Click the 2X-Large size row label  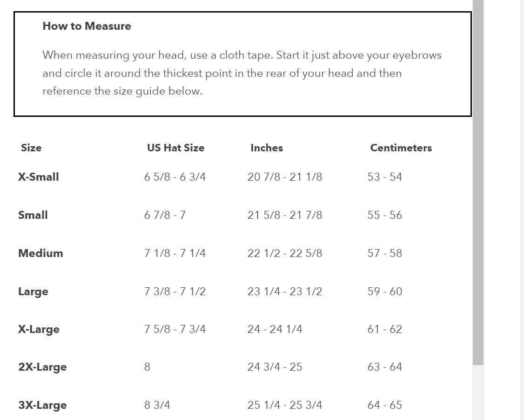click(x=42, y=367)
